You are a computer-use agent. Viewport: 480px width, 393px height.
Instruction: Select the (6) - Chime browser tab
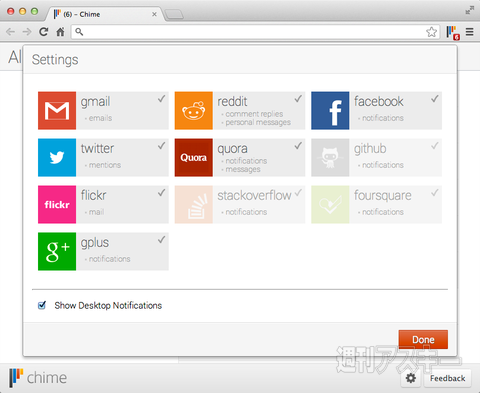pos(105,14)
